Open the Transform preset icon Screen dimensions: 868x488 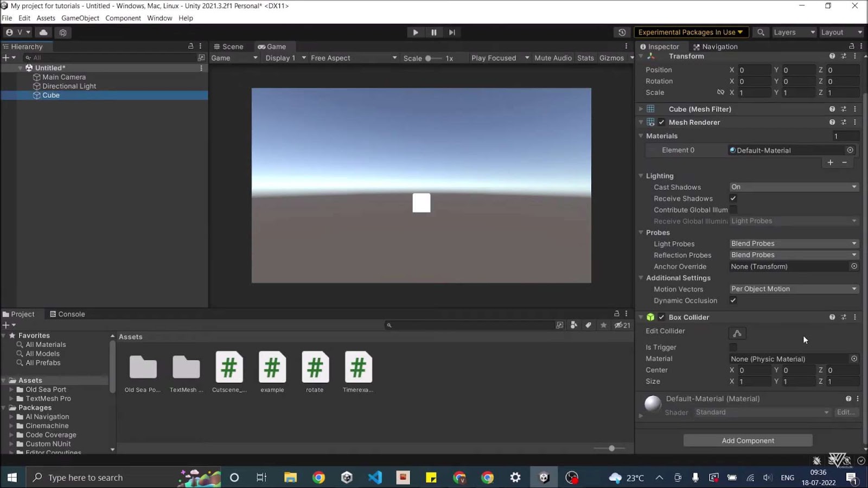click(844, 56)
